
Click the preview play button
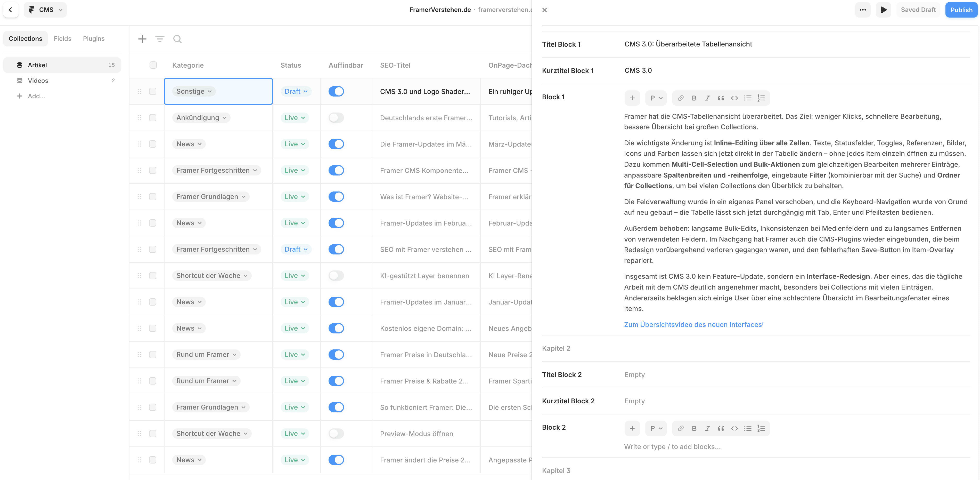883,10
